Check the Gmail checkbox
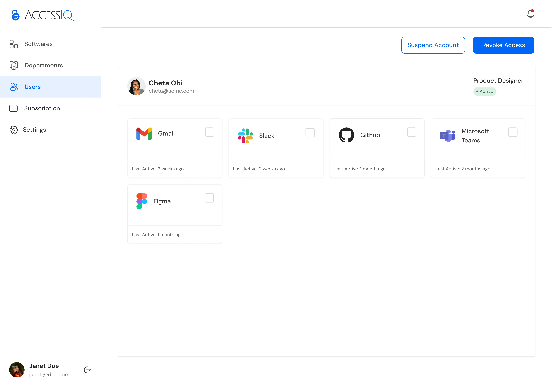Viewport: 552px width, 392px height. click(209, 132)
